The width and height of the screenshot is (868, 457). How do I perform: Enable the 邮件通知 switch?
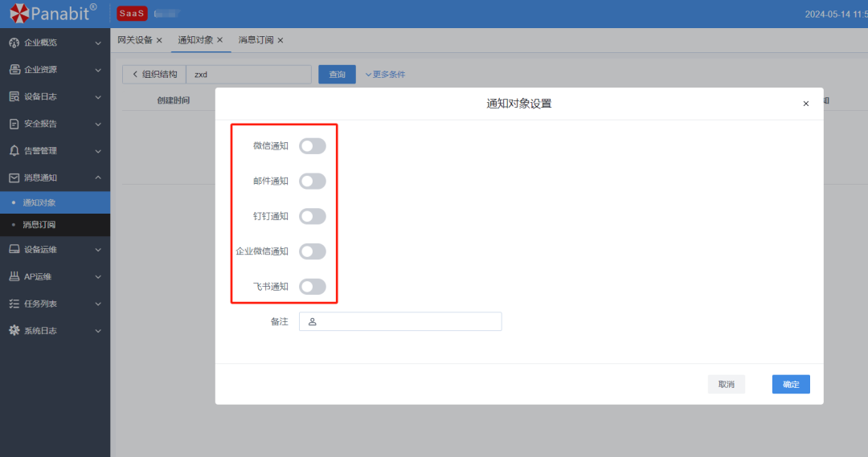pos(312,181)
